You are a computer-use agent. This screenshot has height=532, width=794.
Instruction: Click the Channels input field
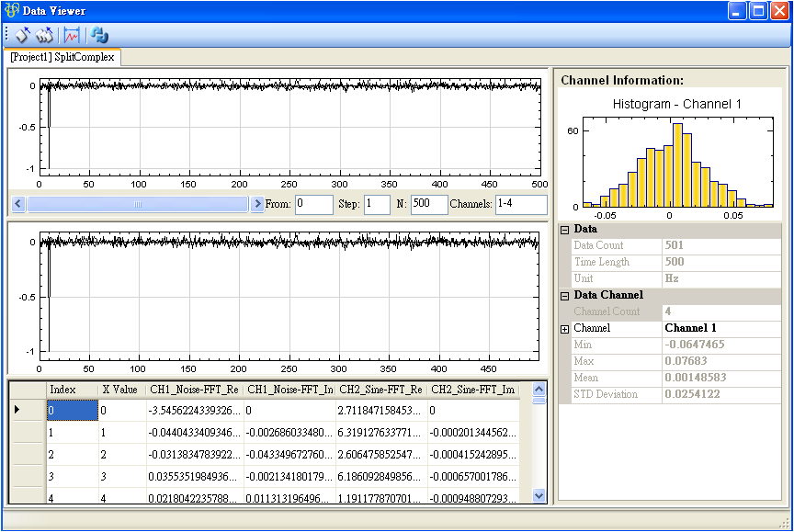[520, 204]
